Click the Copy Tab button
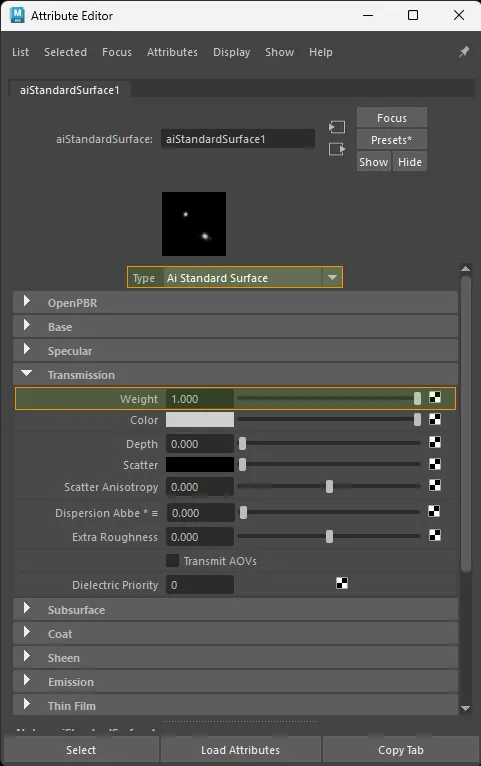The image size is (481, 766). coord(400,750)
